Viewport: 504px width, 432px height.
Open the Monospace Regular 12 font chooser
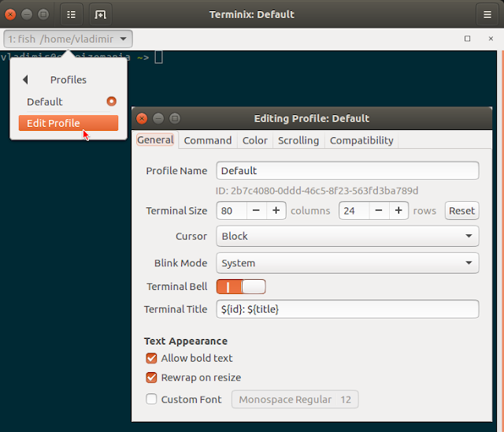295,400
